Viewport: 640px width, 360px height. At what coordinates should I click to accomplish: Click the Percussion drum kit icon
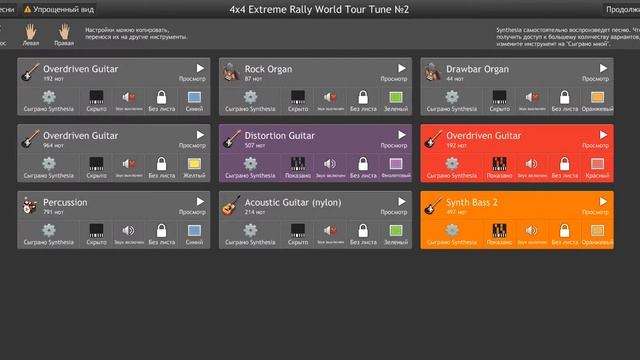click(29, 205)
